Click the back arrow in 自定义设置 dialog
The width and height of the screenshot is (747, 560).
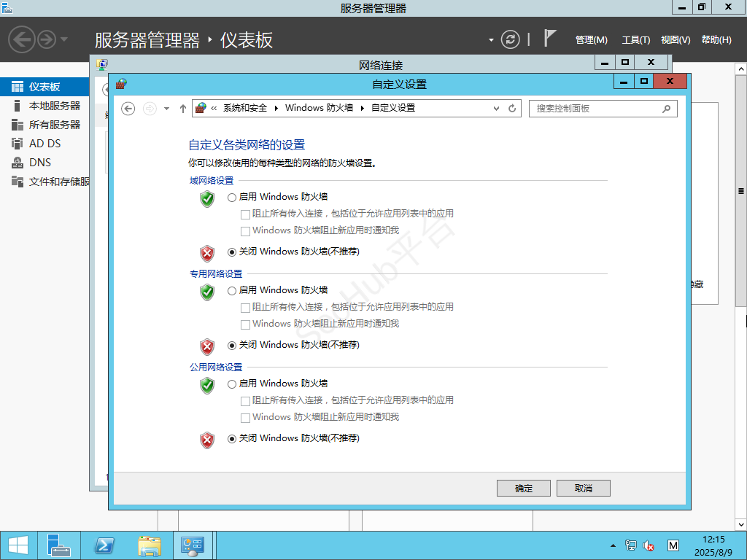pyautogui.click(x=128, y=108)
